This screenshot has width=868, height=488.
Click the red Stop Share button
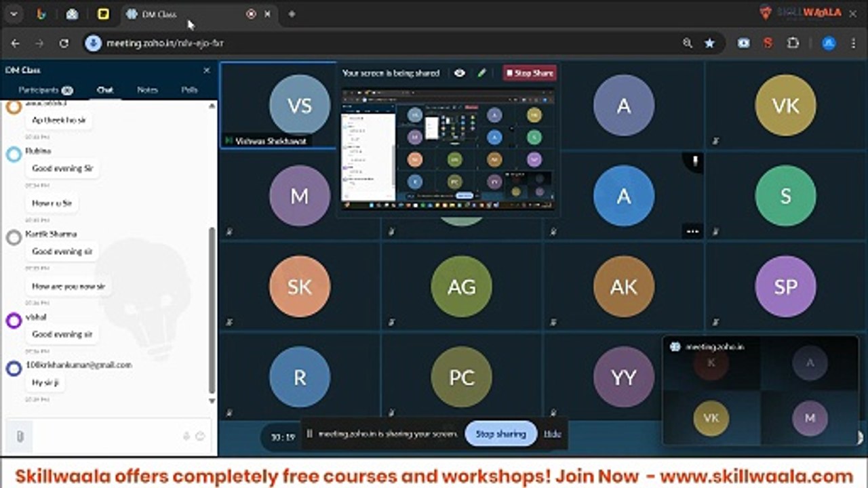click(529, 73)
